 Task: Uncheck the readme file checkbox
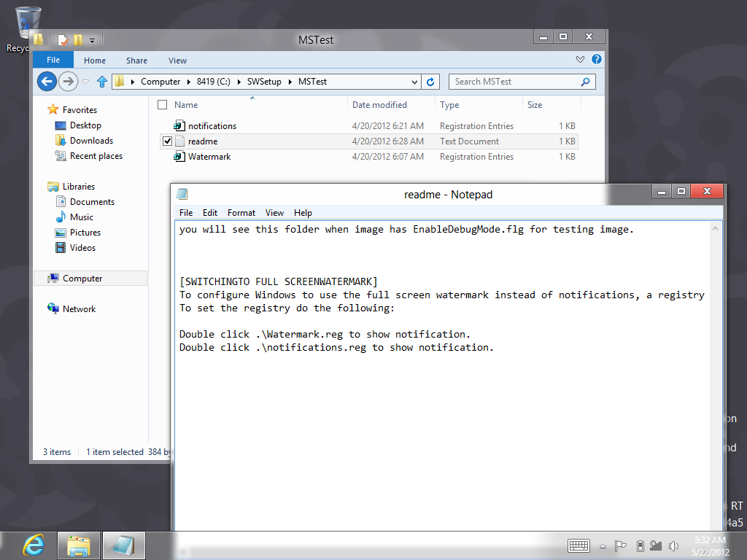click(x=167, y=141)
